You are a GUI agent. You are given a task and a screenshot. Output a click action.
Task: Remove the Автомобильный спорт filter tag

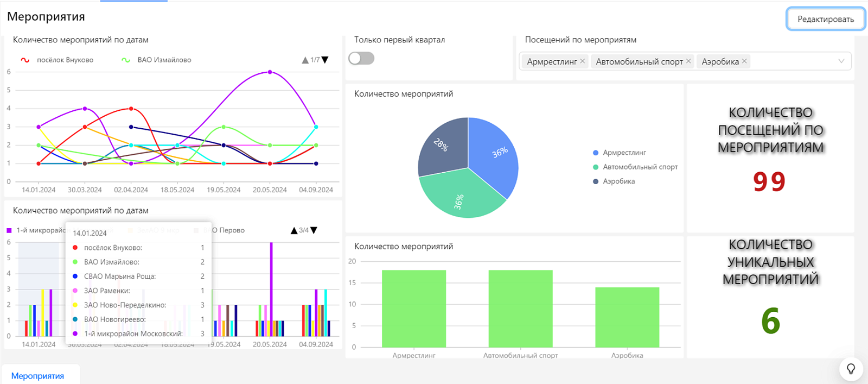pyautogui.click(x=688, y=61)
